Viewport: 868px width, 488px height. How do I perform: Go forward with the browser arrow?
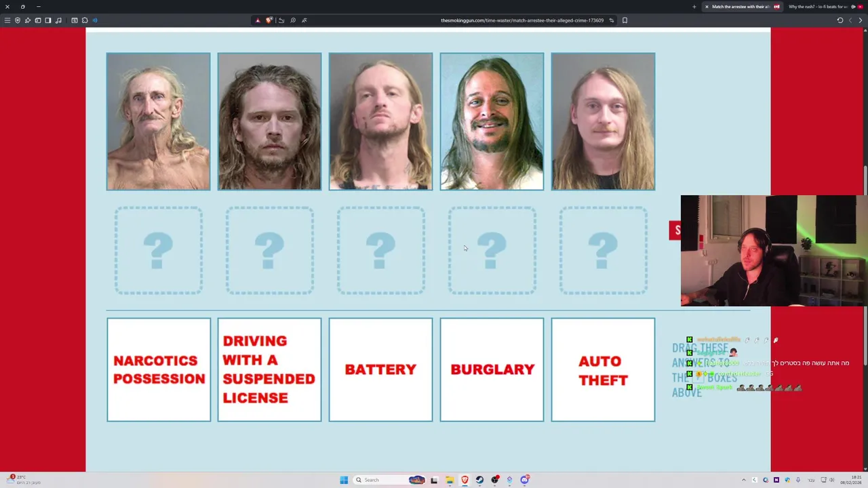[860, 20]
